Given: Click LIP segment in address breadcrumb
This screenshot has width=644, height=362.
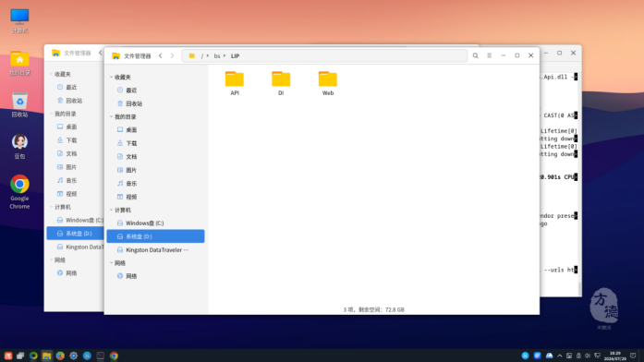Looking at the screenshot, I should [235, 56].
